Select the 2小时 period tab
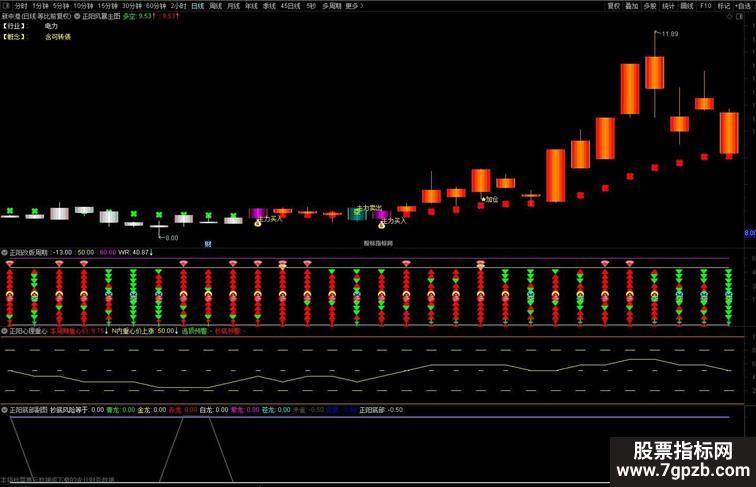The image size is (756, 487). point(178,6)
